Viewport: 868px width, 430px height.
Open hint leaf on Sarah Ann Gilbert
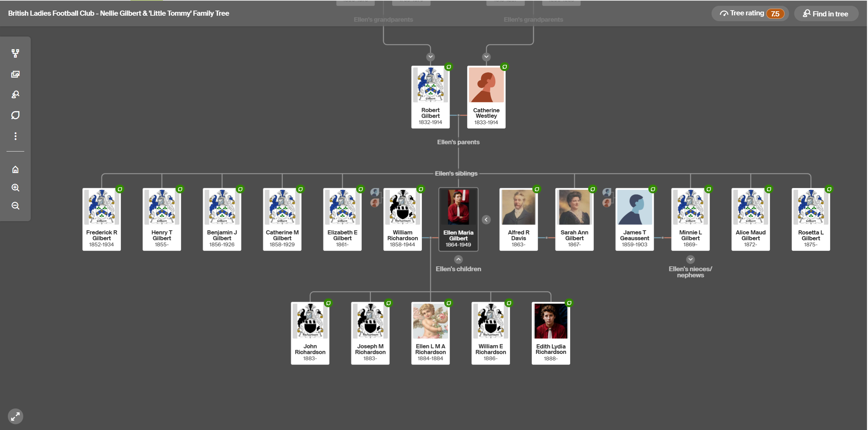click(x=593, y=189)
